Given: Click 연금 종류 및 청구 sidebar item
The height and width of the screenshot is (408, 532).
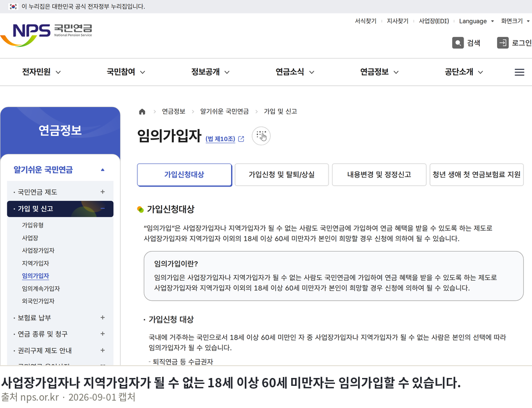Looking at the screenshot, I should coord(43,334).
